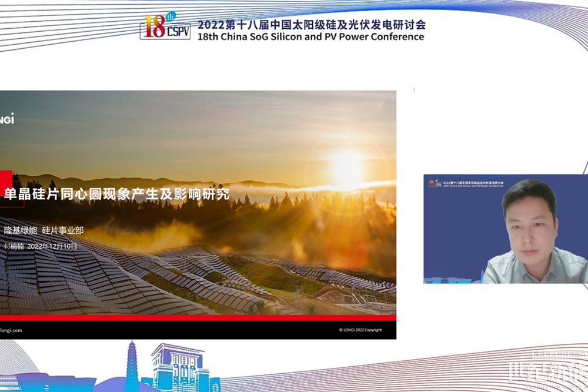The image size is (588, 392).
Task: Click the date 2022年12月10日 on the slide
Action: [52, 246]
